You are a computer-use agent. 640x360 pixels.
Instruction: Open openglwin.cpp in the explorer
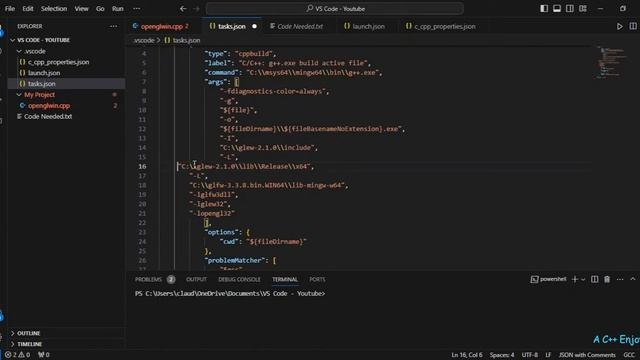49,106
